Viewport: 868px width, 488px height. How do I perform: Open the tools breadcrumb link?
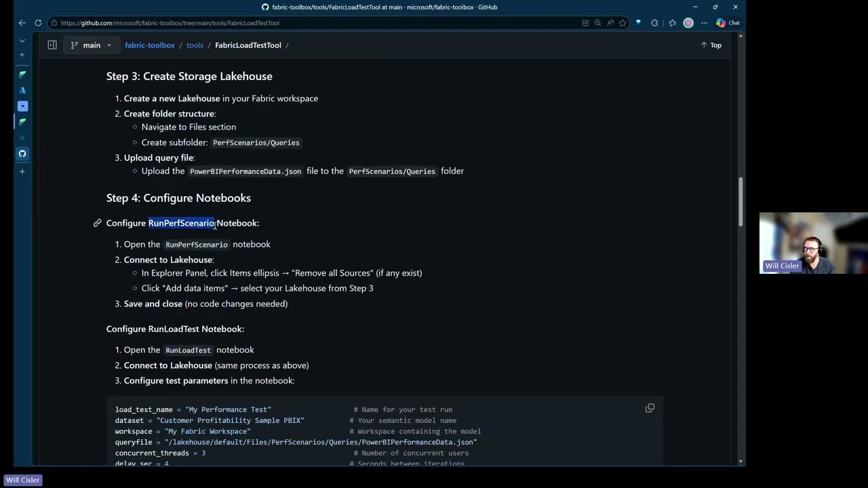[x=195, y=45]
